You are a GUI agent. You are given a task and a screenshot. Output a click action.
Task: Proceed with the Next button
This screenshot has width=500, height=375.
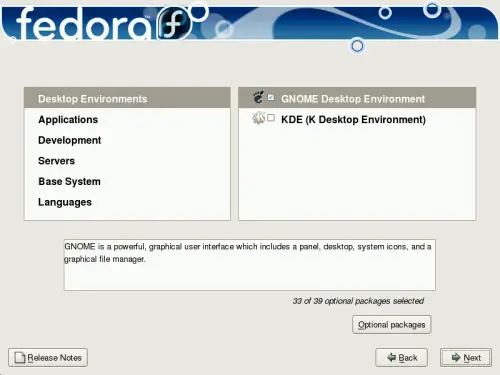point(466,358)
